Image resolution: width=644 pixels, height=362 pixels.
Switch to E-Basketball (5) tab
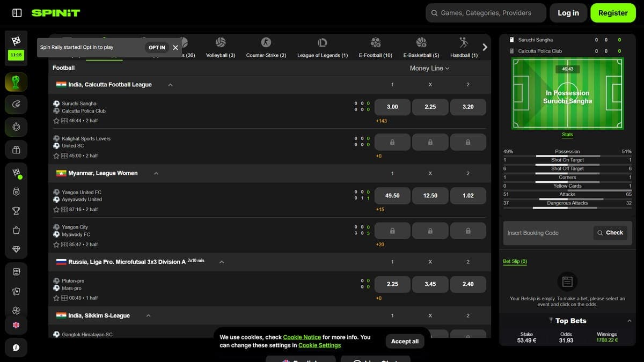pyautogui.click(x=421, y=48)
